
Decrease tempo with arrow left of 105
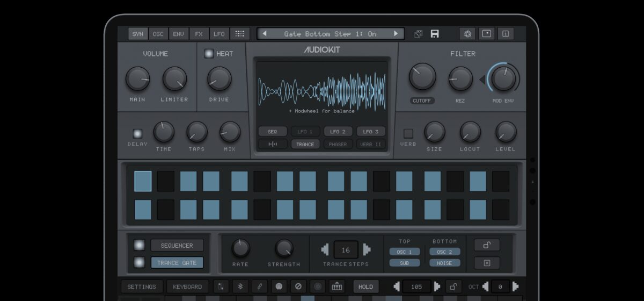point(396,286)
